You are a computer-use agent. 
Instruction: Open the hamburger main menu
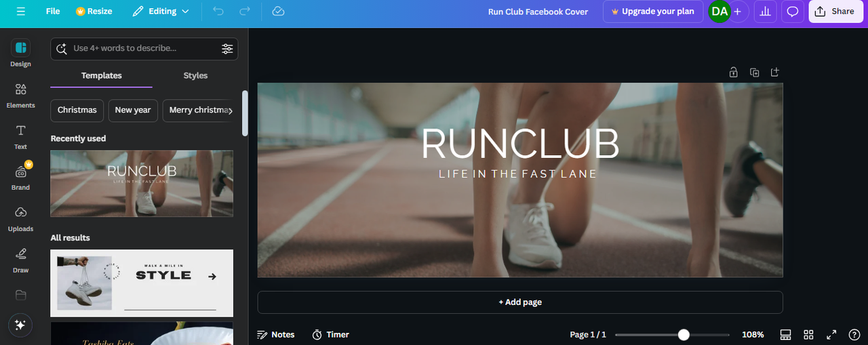point(21,12)
